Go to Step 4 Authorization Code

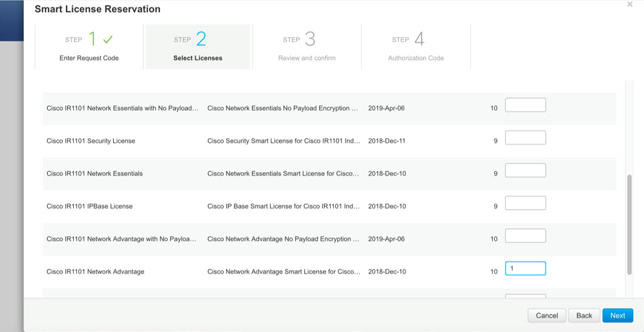click(416, 47)
